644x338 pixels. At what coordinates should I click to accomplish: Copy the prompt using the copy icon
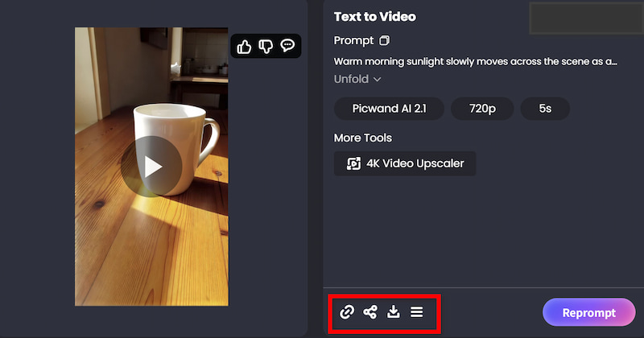coord(385,40)
